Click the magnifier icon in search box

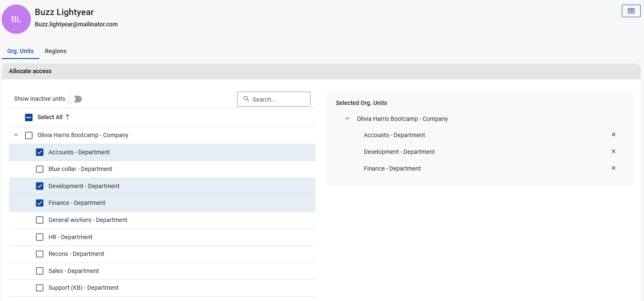pos(246,99)
